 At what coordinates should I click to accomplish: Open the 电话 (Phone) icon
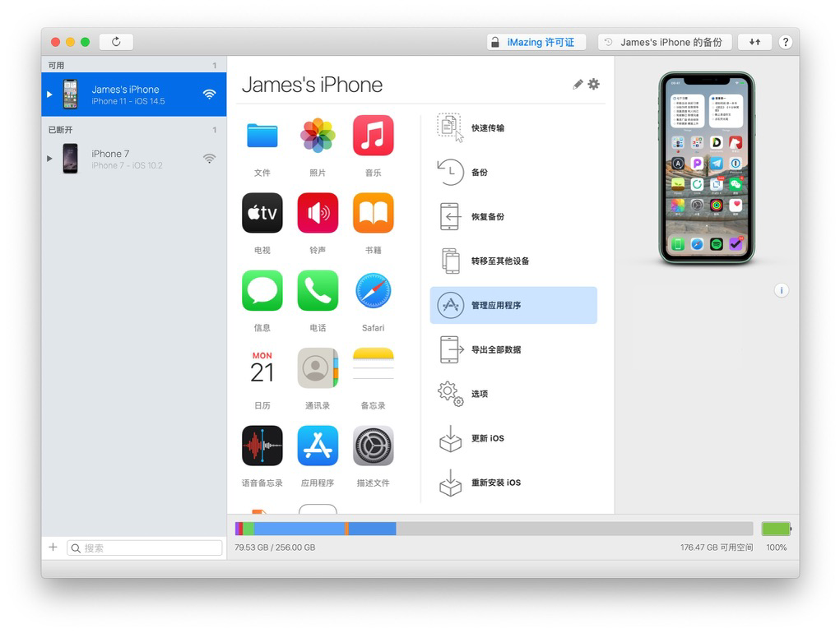318,290
